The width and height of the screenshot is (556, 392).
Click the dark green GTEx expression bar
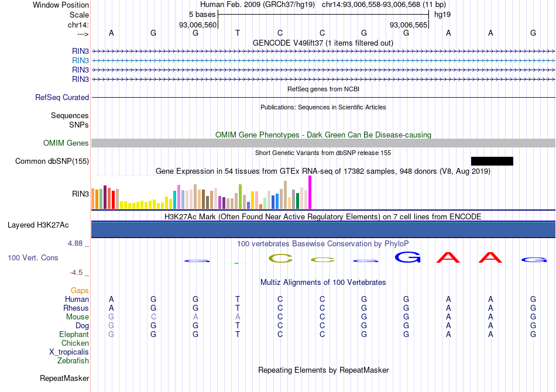tap(297, 201)
